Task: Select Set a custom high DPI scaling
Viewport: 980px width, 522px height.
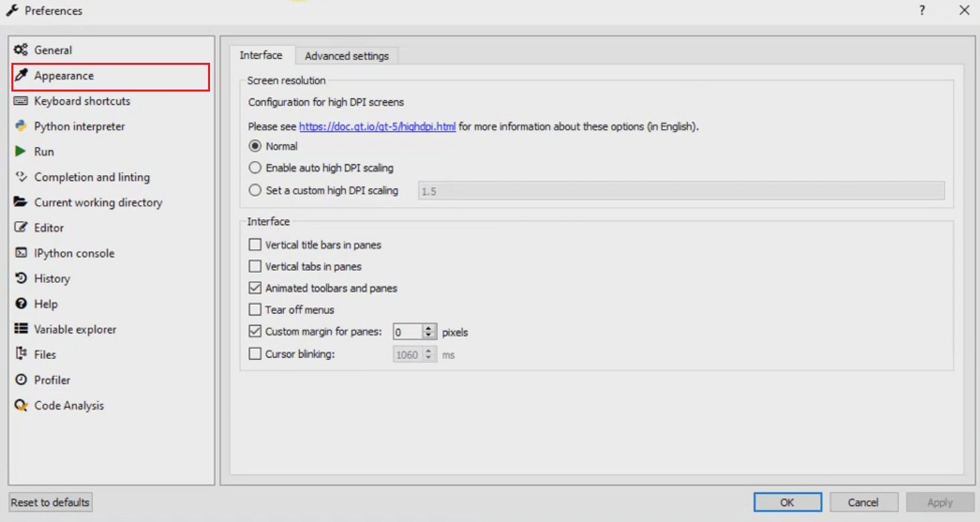Action: pos(255,190)
